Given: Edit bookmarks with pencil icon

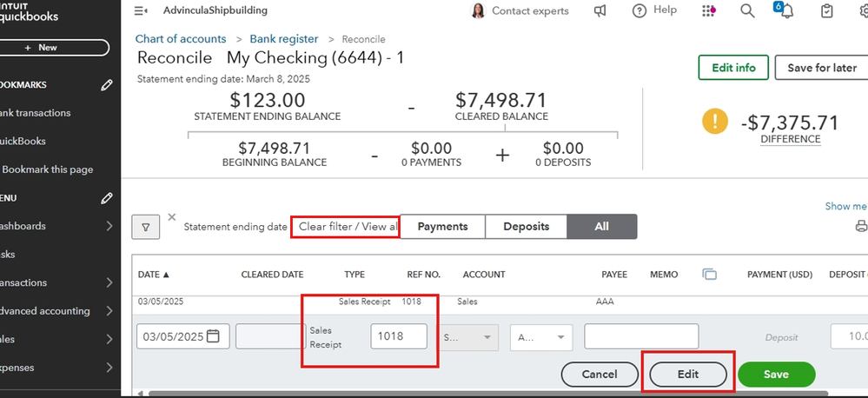Looking at the screenshot, I should pyautogui.click(x=107, y=84).
